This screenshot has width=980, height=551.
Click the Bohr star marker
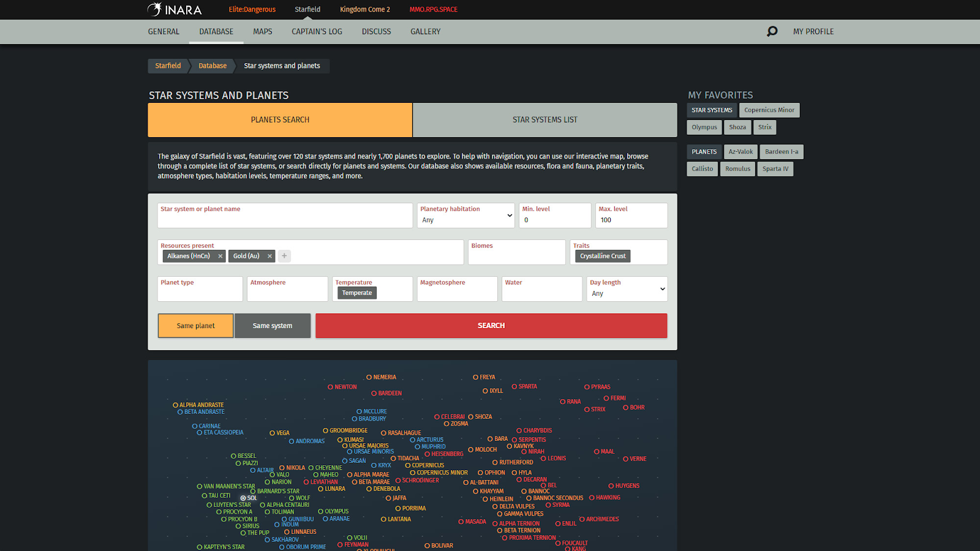[x=626, y=408]
